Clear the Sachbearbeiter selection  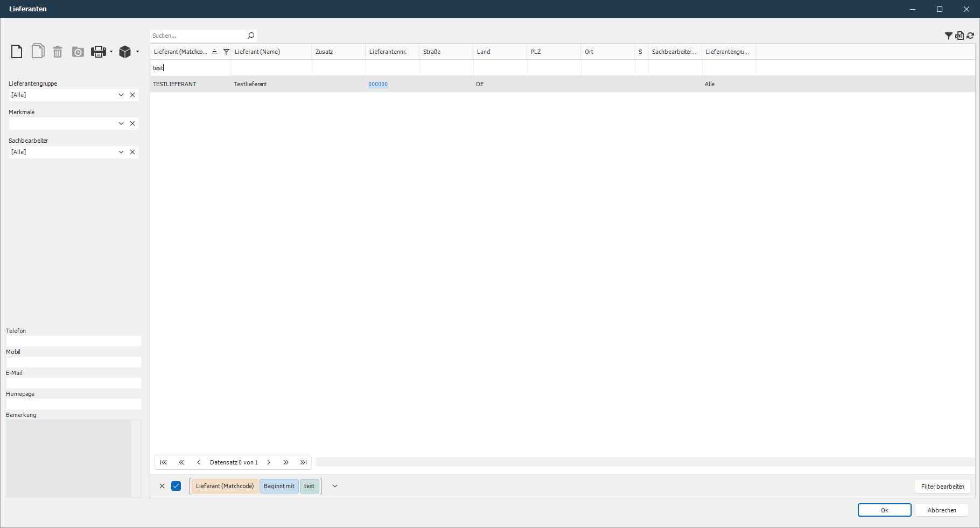(132, 152)
